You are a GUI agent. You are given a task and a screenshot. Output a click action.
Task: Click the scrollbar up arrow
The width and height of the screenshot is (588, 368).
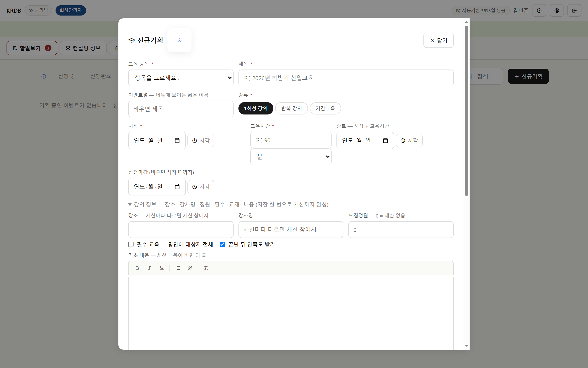pos(466,22)
